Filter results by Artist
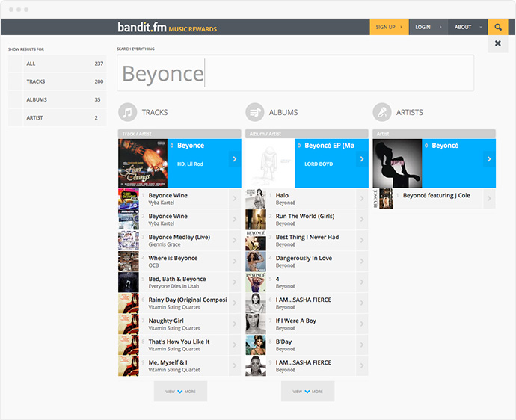 point(58,118)
